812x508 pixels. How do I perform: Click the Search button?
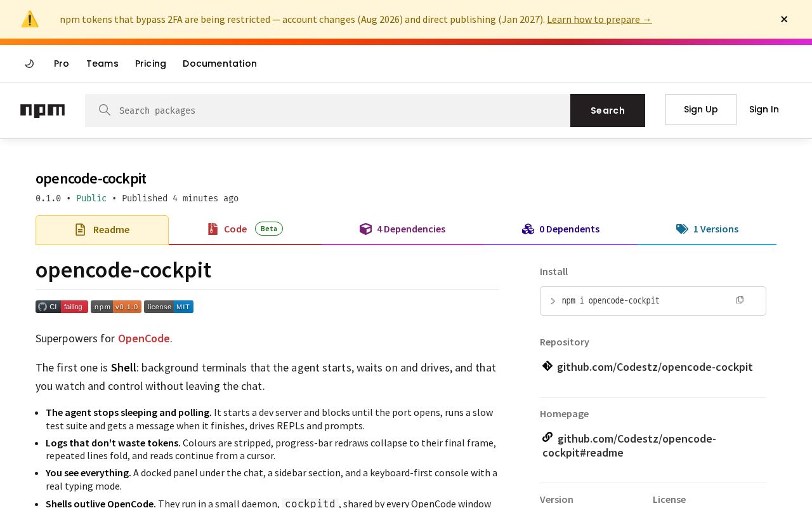608,110
